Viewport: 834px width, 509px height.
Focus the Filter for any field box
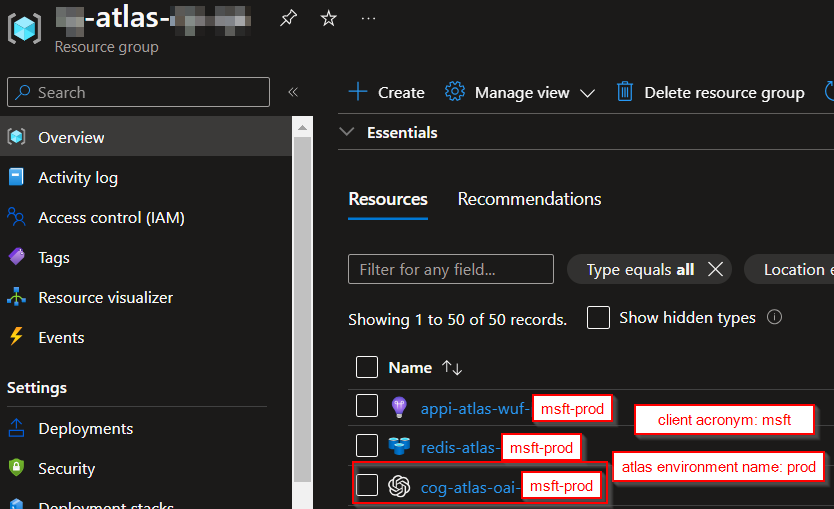(x=450, y=269)
